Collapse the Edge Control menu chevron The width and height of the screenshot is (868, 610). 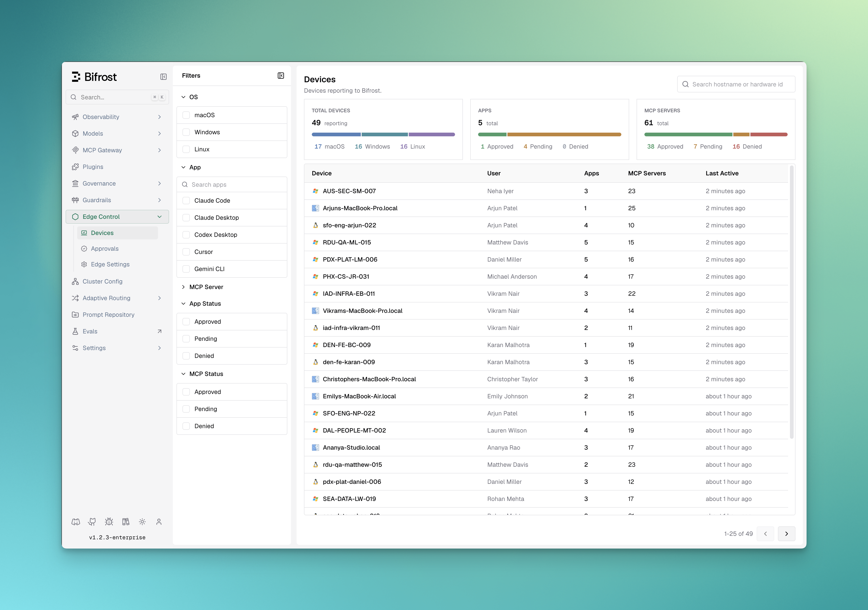[x=160, y=217]
